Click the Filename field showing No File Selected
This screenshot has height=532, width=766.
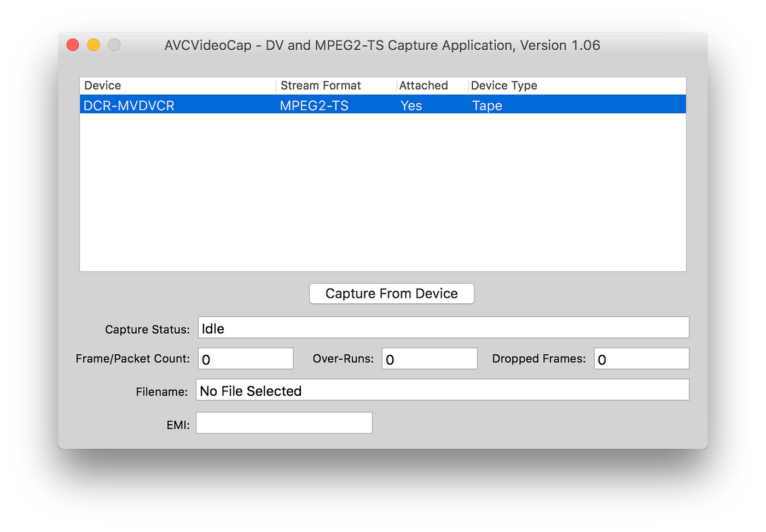coord(443,389)
